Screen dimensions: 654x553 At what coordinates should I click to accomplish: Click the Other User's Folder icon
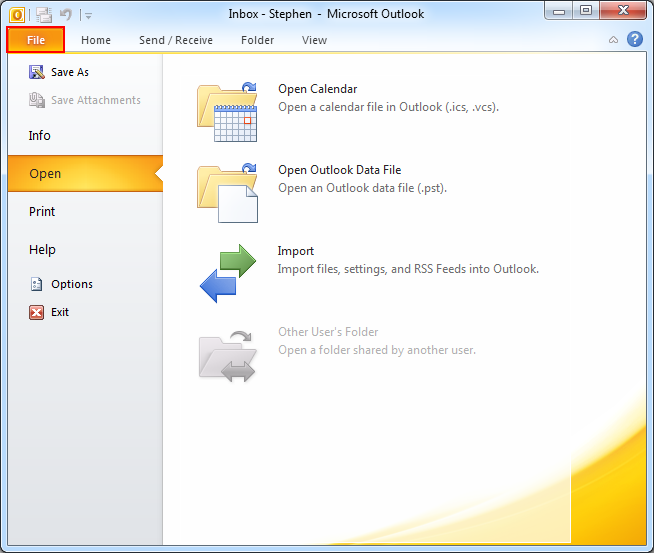coord(227,356)
